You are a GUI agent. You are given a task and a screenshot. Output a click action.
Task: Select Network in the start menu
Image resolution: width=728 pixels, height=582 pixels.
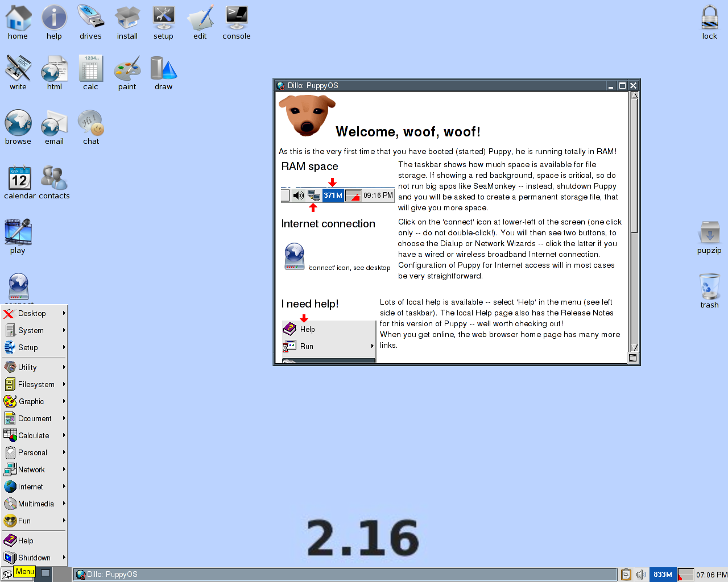[x=35, y=469]
